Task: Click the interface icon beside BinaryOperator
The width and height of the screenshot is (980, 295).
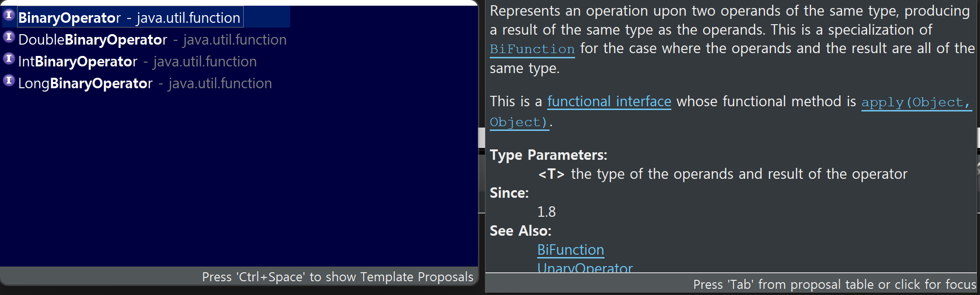Action: 9,15
